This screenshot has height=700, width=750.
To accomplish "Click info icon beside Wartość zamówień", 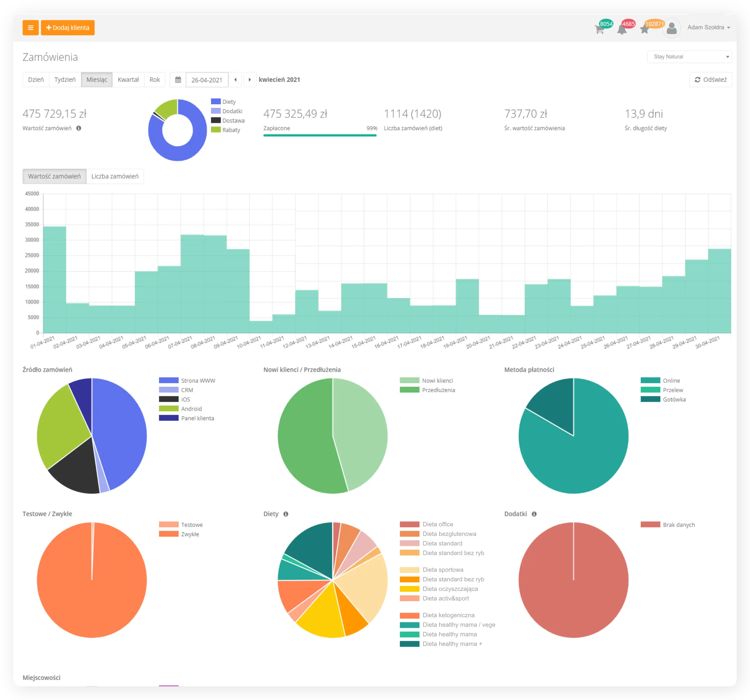I will pyautogui.click(x=78, y=128).
